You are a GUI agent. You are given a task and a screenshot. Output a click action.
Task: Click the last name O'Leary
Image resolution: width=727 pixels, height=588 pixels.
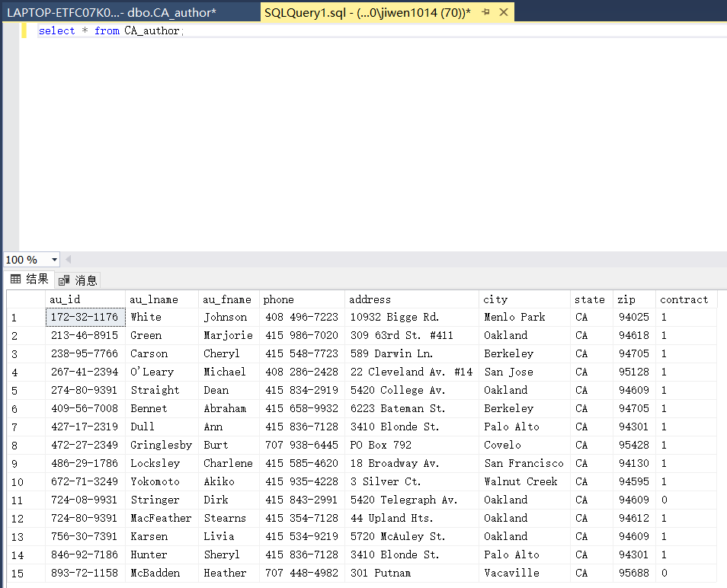coord(152,372)
